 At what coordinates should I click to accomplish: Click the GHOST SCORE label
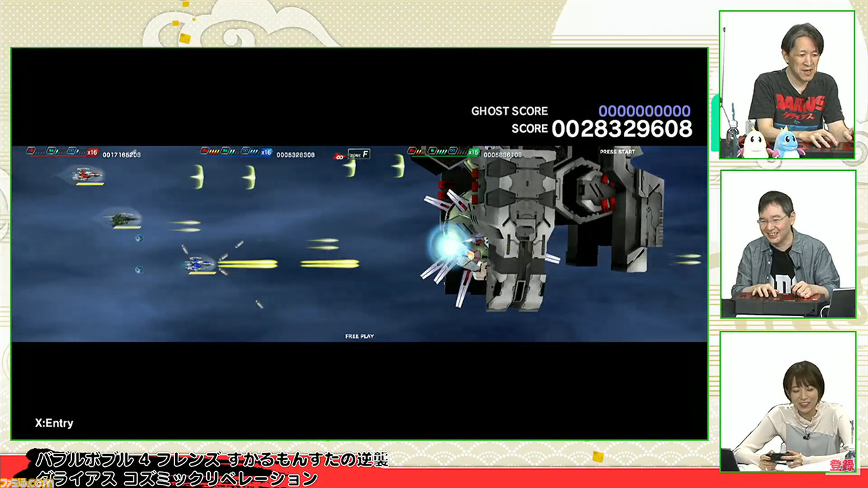click(x=509, y=111)
